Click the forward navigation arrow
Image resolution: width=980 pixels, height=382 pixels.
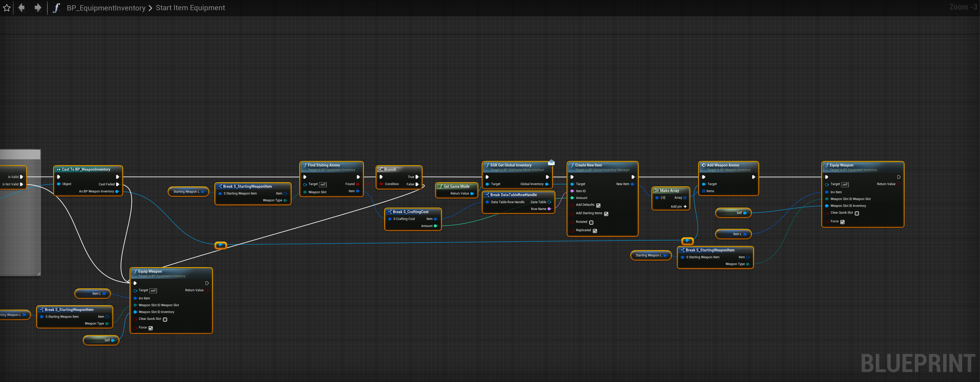point(38,8)
